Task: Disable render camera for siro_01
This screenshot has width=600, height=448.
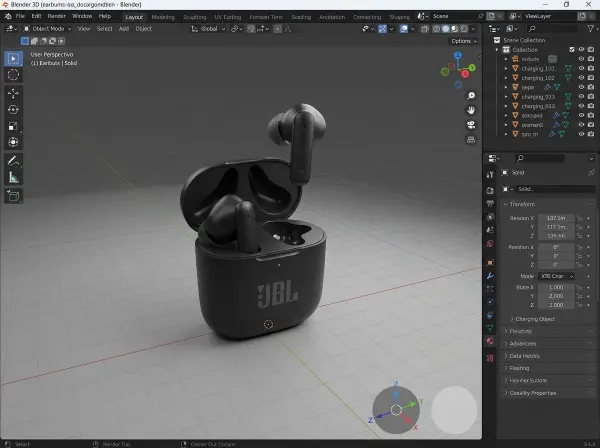Action: click(591, 134)
